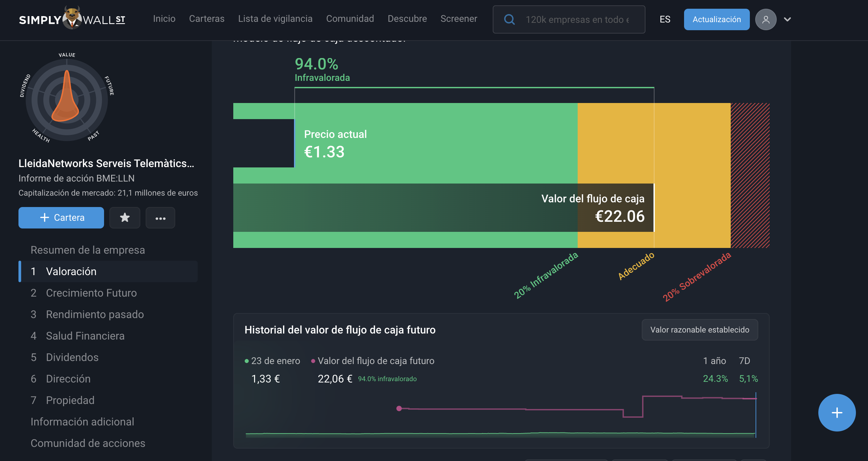
Task: Click the snowflake radar chart
Action: [67, 98]
